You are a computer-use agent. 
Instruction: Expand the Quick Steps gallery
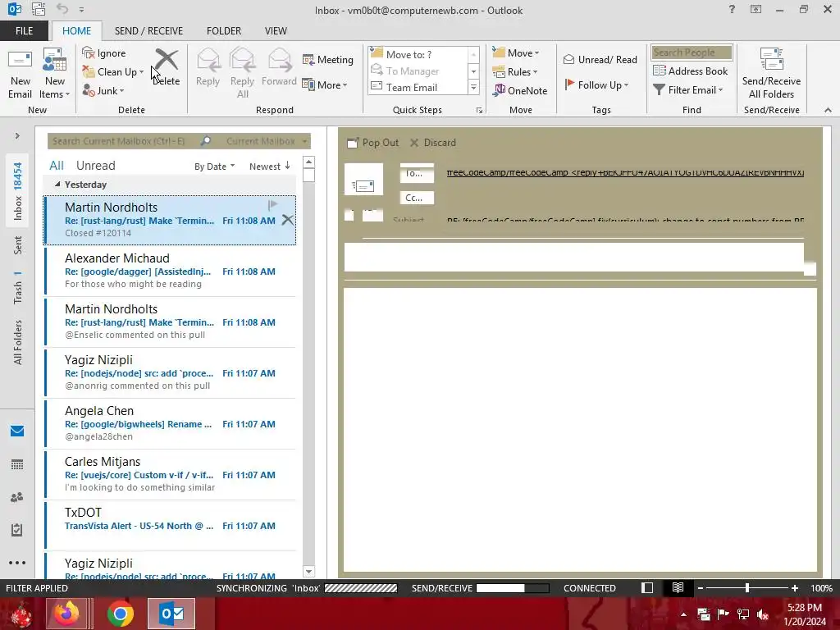pos(473,87)
